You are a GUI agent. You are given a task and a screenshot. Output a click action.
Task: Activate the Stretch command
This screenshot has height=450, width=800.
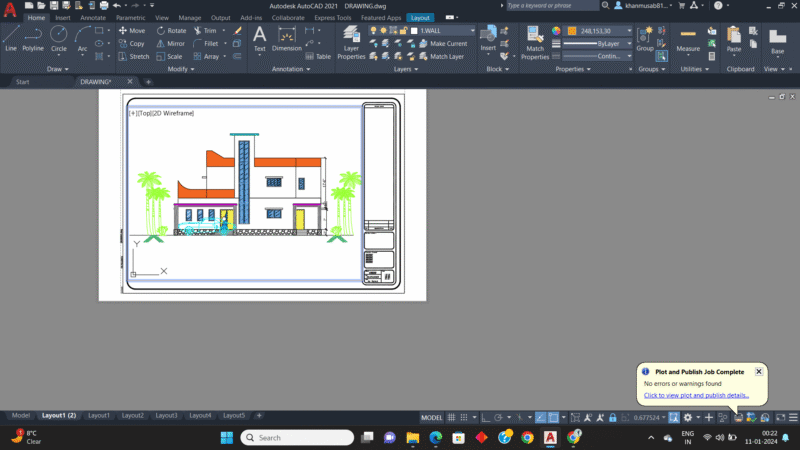point(134,57)
